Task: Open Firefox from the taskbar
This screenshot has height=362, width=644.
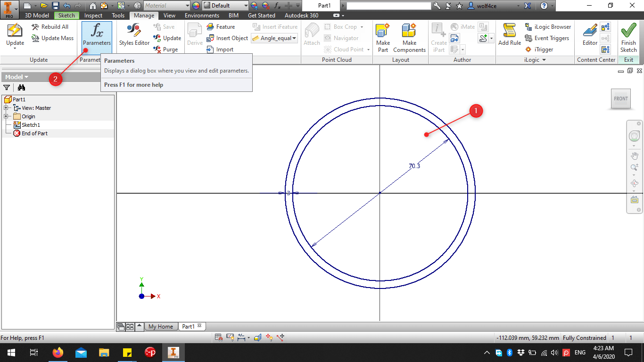Action: (x=58, y=352)
